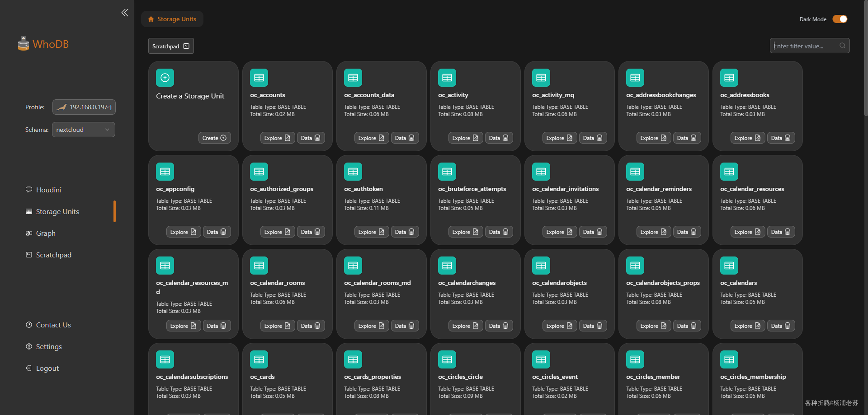Image resolution: width=868 pixels, height=415 pixels.
Task: Click the Storage Units home icon in the breadcrumb
Action: coord(151,19)
